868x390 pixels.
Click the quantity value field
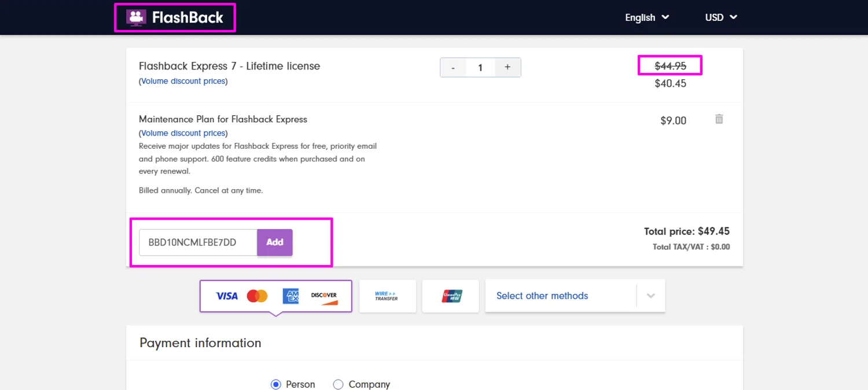pyautogui.click(x=480, y=68)
